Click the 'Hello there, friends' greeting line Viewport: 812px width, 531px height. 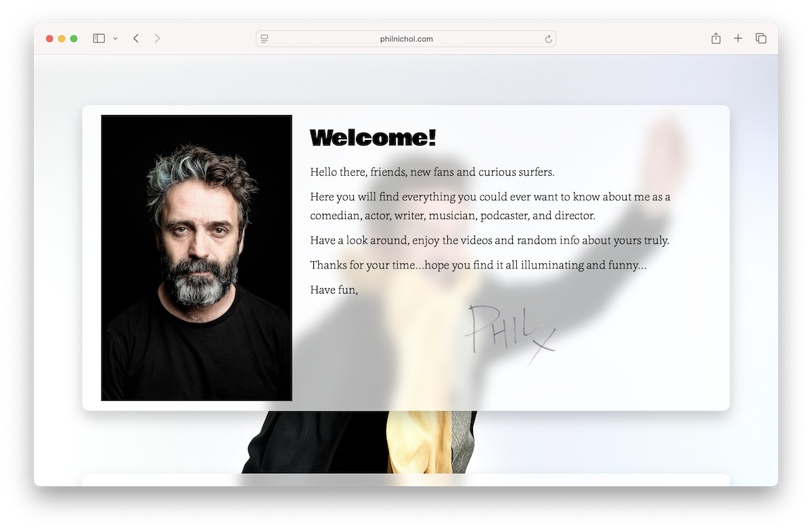pos(431,172)
